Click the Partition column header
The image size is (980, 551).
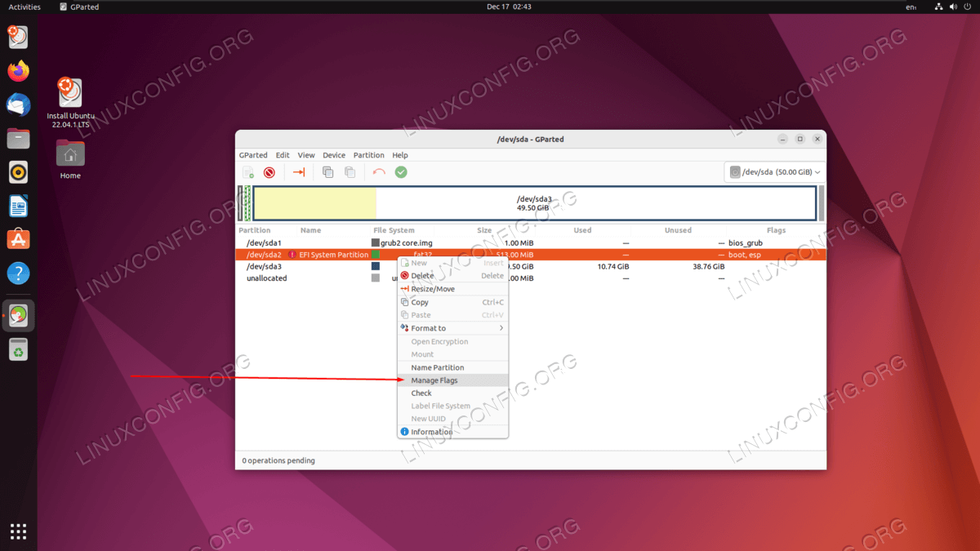click(x=255, y=230)
